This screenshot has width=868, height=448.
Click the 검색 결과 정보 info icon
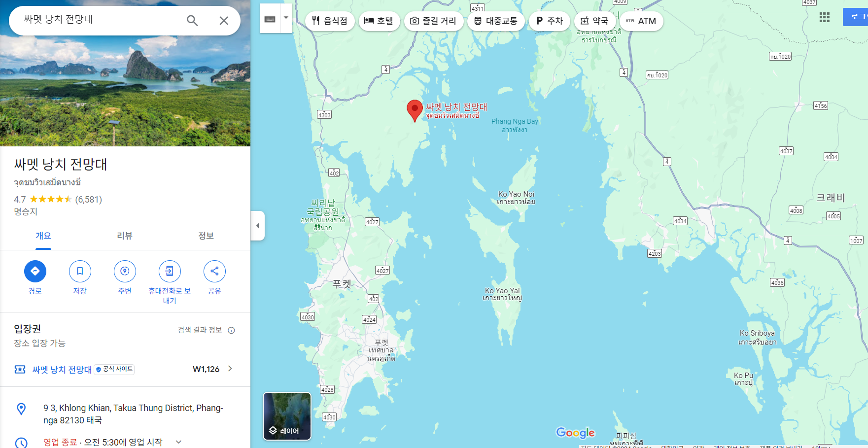coord(231,330)
